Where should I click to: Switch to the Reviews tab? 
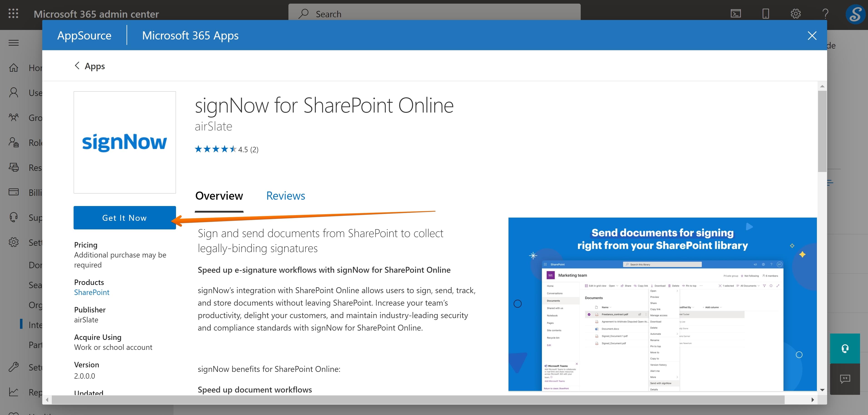click(x=285, y=196)
